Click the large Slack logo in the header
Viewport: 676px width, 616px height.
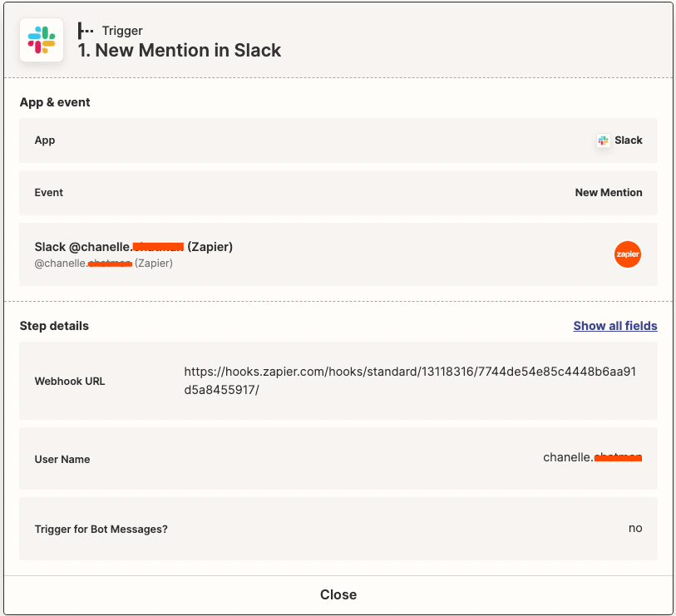[42, 40]
